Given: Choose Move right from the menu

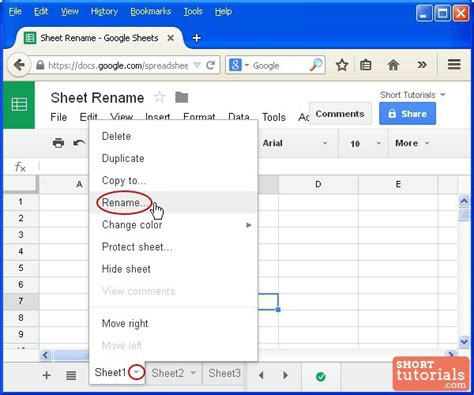Looking at the screenshot, I should point(173,323).
